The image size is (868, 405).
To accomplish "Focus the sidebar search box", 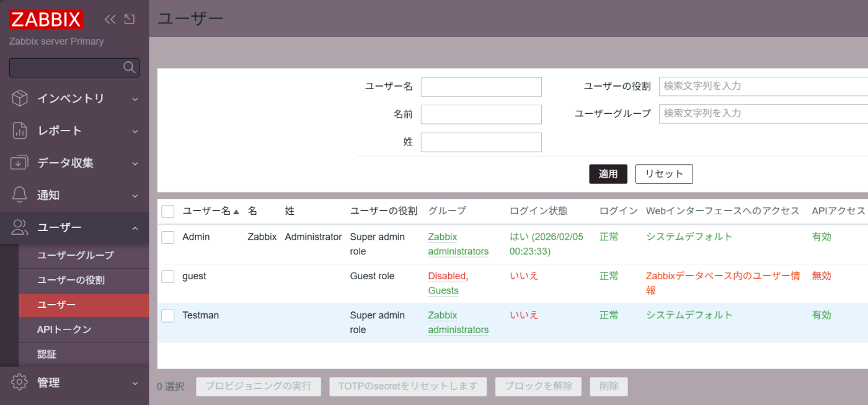I will pyautogui.click(x=74, y=67).
